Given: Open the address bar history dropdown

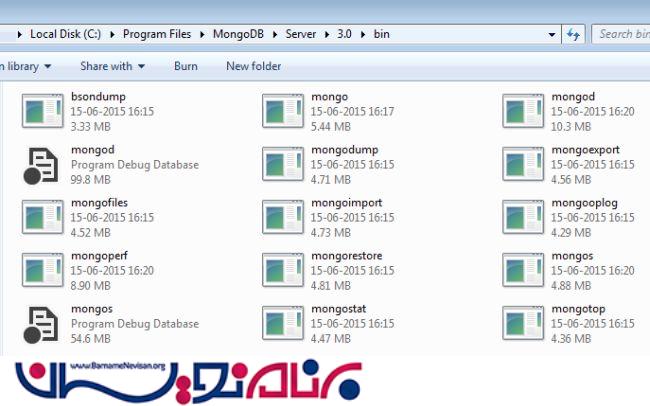Looking at the screenshot, I should [x=552, y=34].
